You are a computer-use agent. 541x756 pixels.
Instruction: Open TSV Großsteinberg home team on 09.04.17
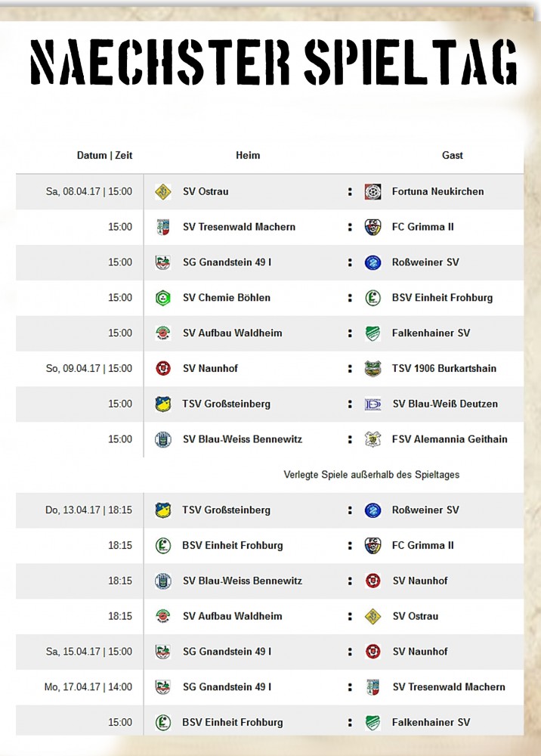coord(227,404)
